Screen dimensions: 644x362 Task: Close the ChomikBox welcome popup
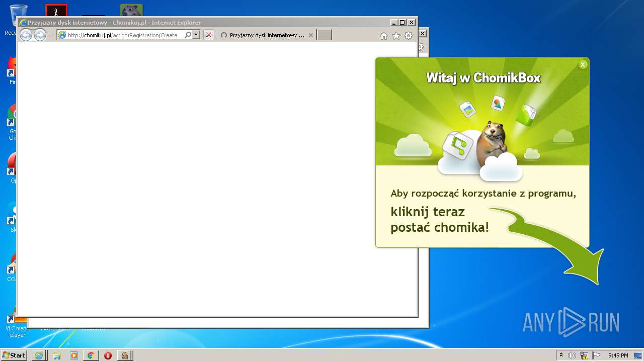(x=583, y=64)
